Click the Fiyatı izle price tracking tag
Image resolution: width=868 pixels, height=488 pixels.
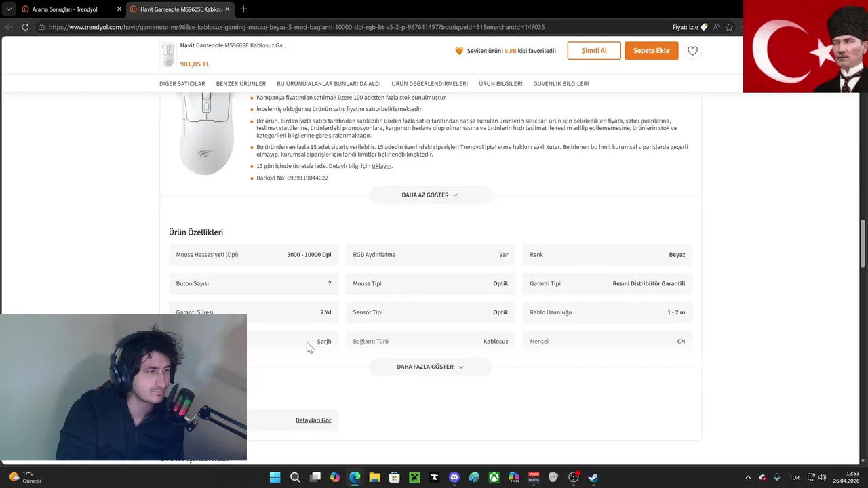click(690, 27)
